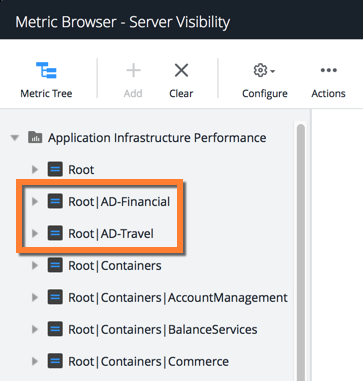Click the icon beside Root|AD-Travel
Screen dimensions: 363x381
point(55,233)
